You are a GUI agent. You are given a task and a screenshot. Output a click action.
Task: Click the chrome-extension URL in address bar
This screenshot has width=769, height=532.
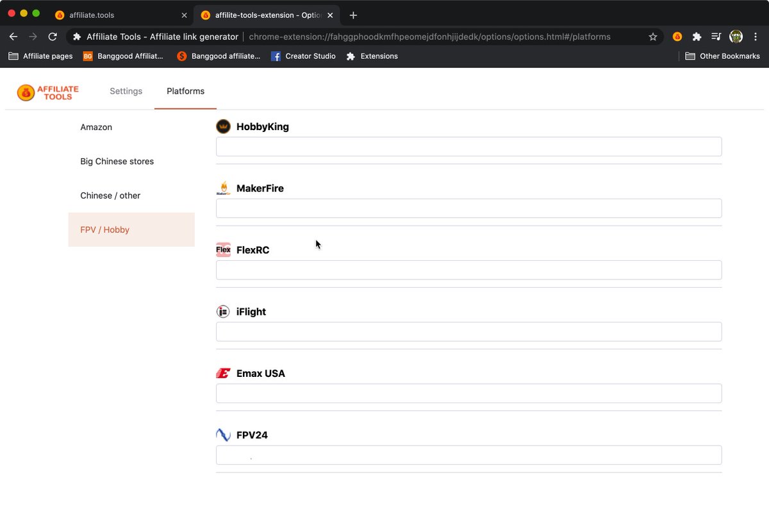pyautogui.click(x=429, y=37)
